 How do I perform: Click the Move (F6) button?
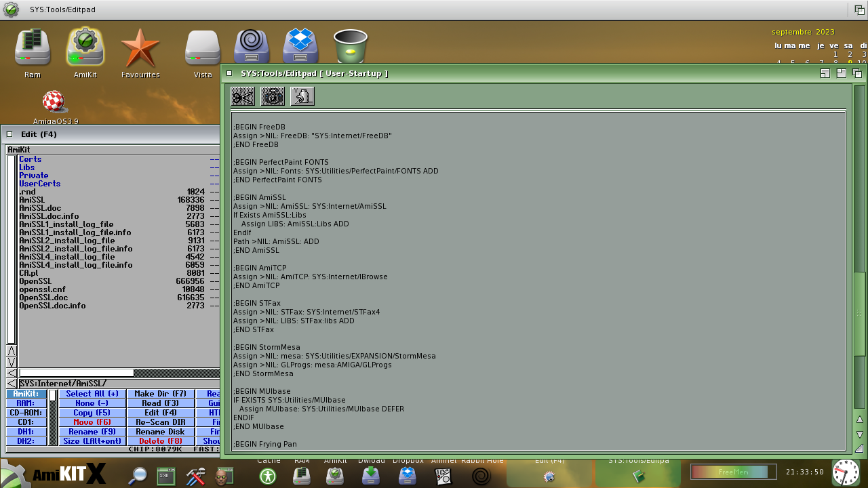(92, 422)
